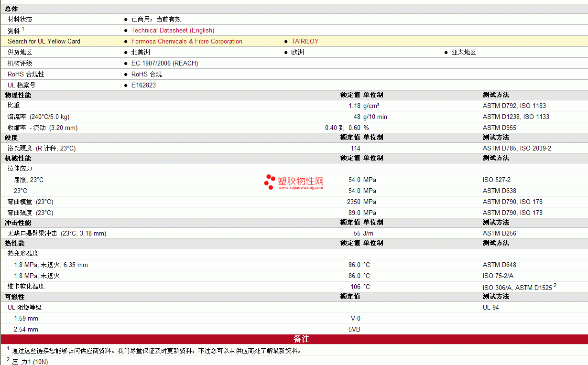Click the '亚太地区' region entry

coord(464,52)
